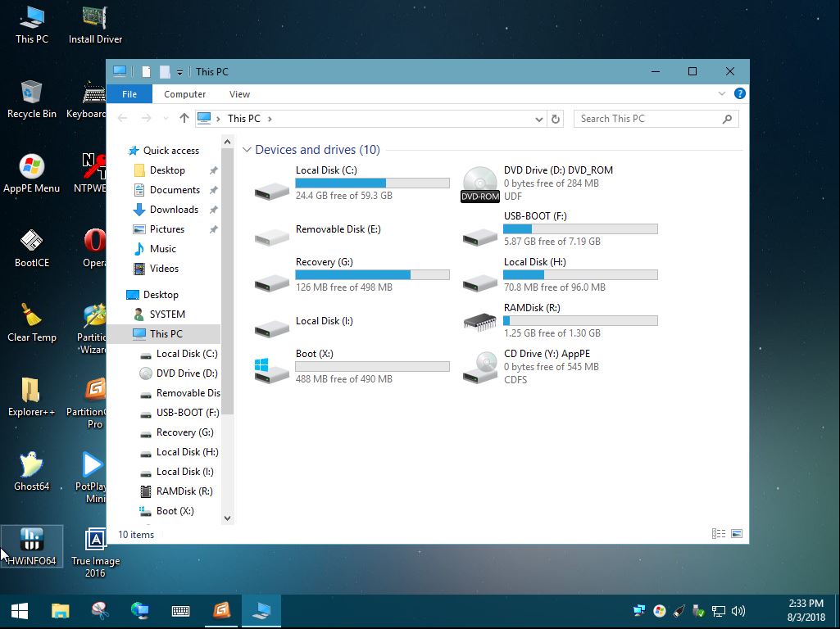Open the Recycle Bin desktop icon
Screen dimensions: 840x629
32,100
